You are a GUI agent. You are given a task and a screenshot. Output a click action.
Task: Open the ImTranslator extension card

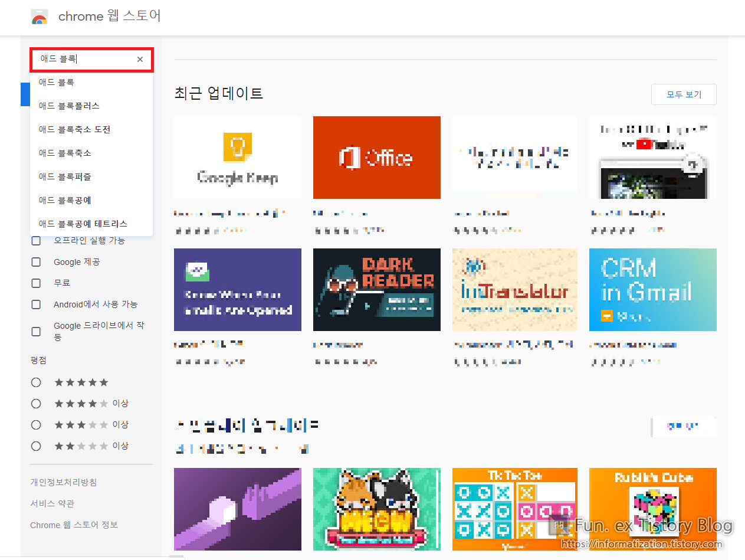pyautogui.click(x=515, y=290)
